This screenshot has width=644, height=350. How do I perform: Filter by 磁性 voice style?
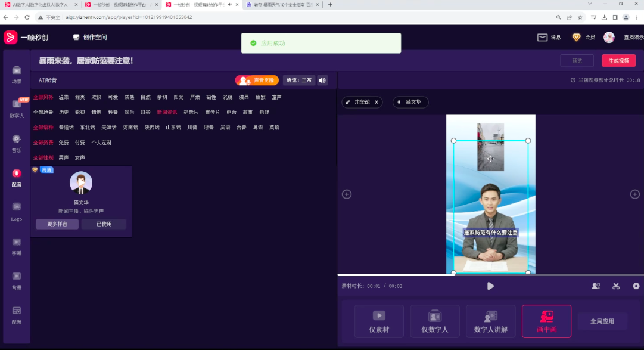[211, 97]
